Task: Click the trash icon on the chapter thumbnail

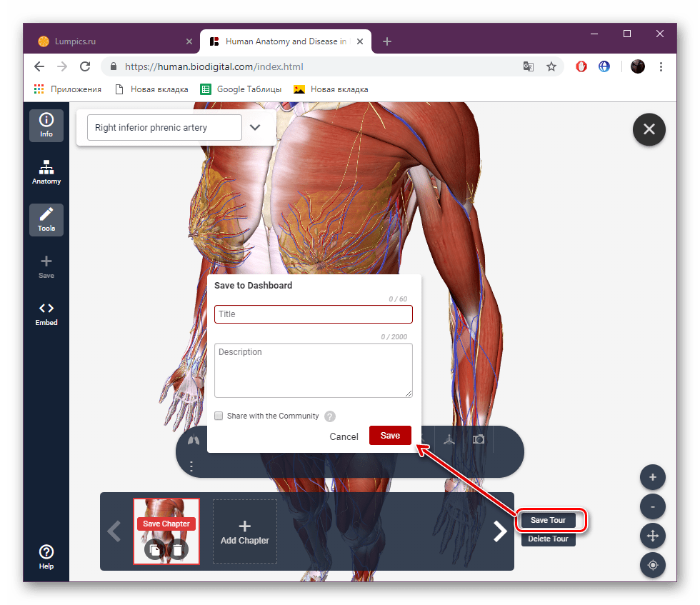Action: point(179,549)
